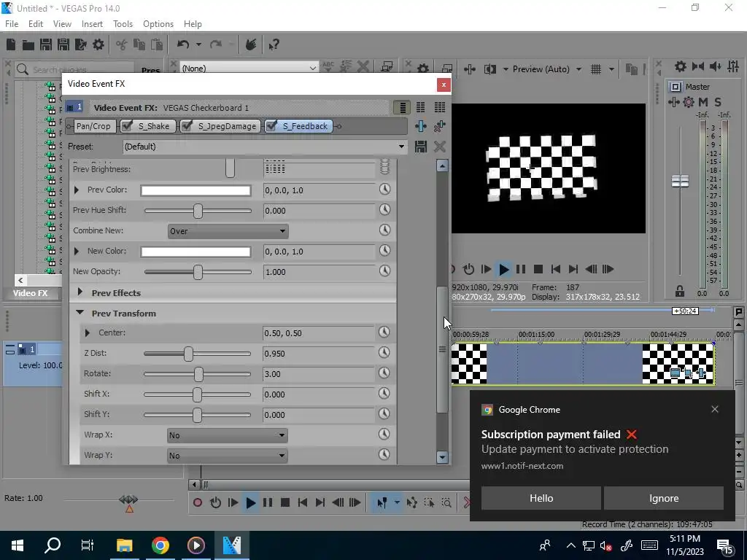The image size is (747, 560).
Task: Create a new project from the toolbar
Action: tap(10, 44)
